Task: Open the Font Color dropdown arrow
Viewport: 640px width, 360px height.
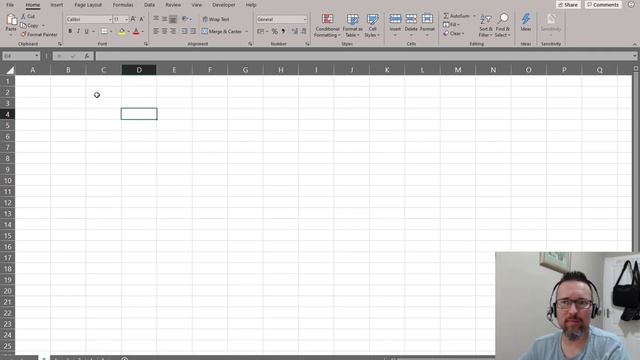Action: tap(142, 31)
